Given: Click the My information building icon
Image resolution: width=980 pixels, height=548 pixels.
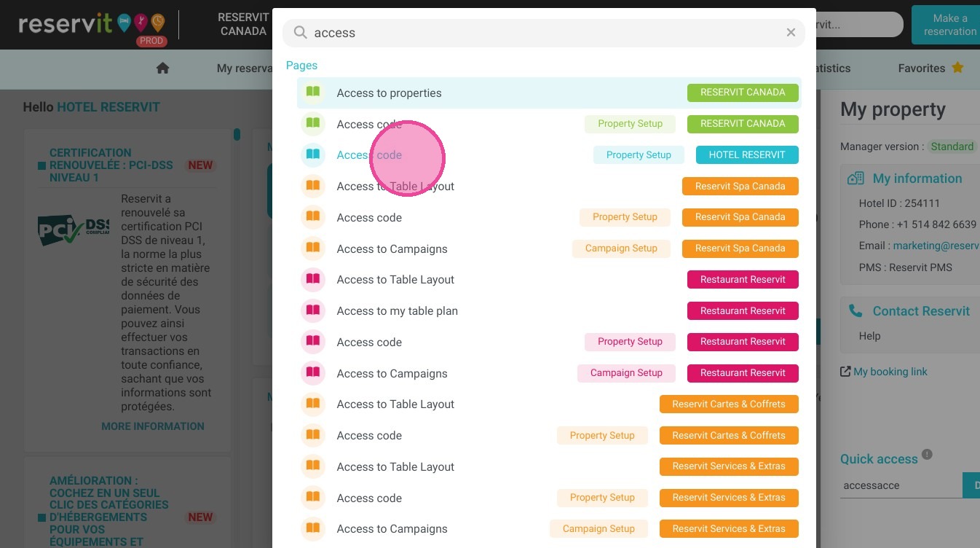Looking at the screenshot, I should [855, 179].
